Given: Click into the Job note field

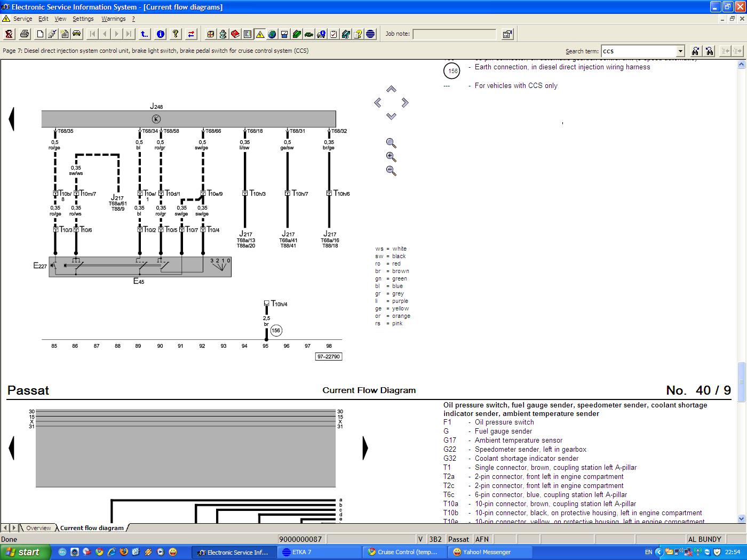Looking at the screenshot, I should point(454,34).
